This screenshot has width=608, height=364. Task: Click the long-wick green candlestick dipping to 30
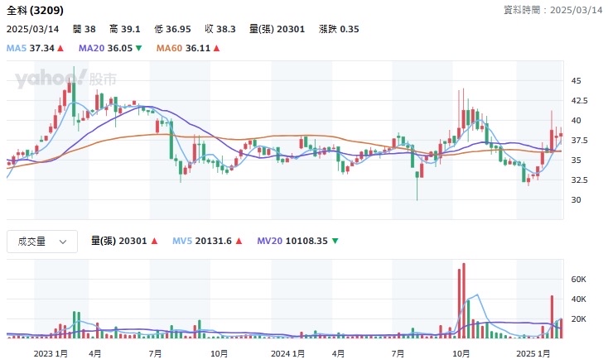point(417,185)
